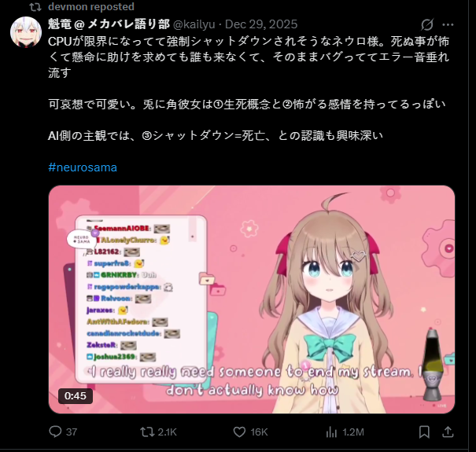Open @kailyu profile handle
This screenshot has height=452, width=476.
194,24
